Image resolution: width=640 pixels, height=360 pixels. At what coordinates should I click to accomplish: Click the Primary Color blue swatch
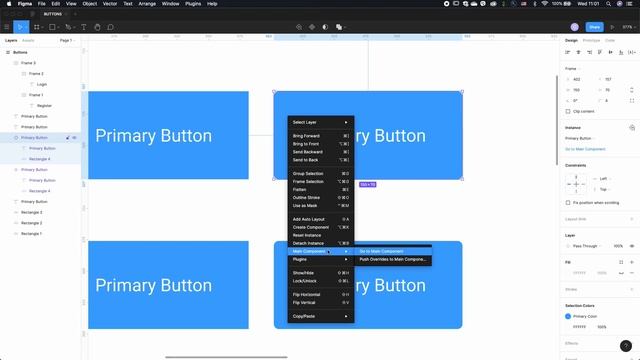[568, 316]
